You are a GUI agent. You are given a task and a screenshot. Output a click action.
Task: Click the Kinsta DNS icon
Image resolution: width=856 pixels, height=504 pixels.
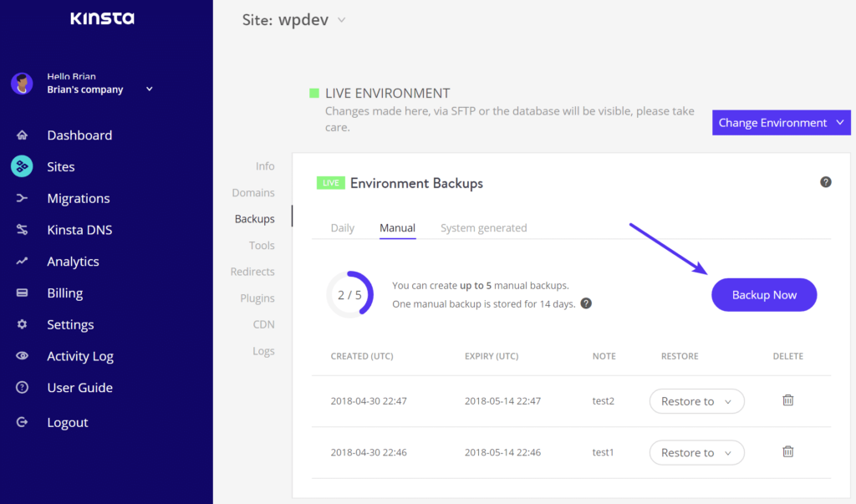[22, 230]
